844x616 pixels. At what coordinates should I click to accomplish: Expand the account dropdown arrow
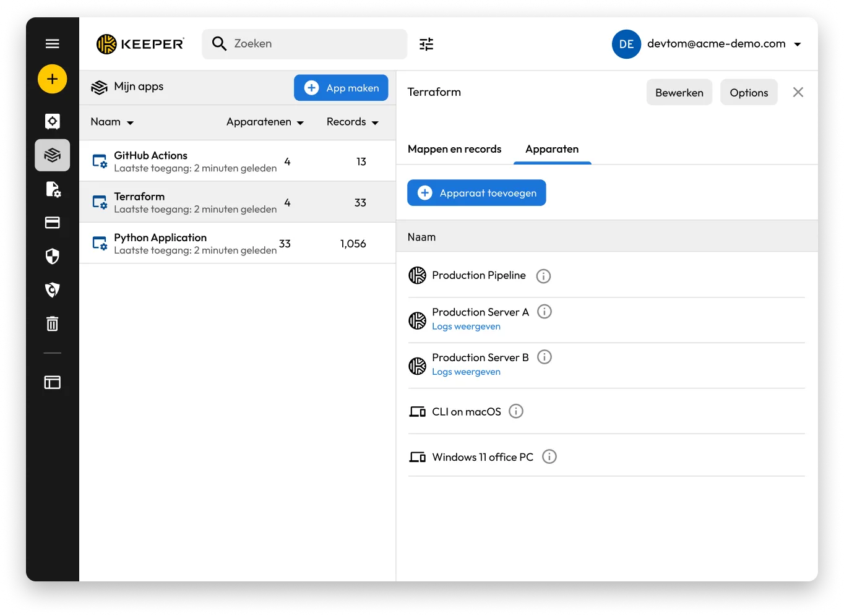798,44
